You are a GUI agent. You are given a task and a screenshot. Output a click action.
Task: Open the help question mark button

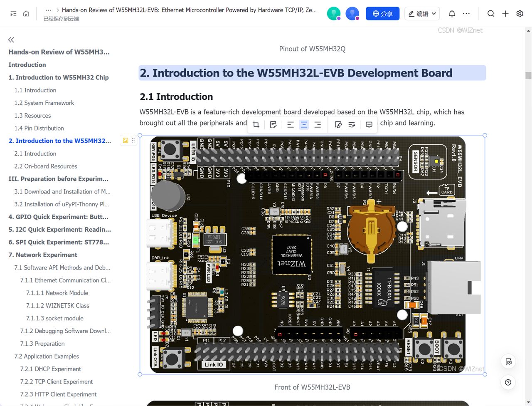click(508, 382)
